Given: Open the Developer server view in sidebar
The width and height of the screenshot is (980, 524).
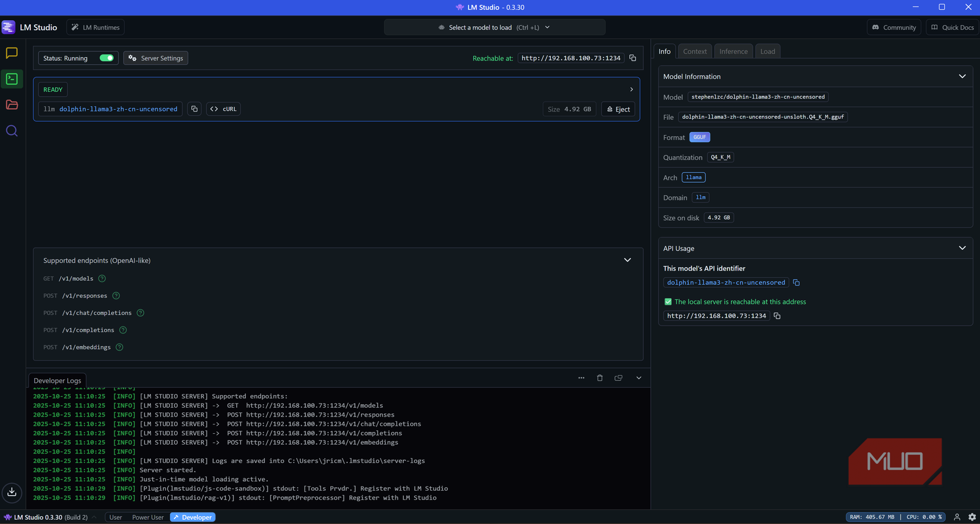Looking at the screenshot, I should [12, 79].
